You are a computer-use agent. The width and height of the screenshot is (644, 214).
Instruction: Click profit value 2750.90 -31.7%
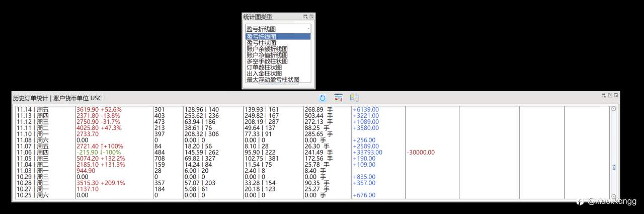[98, 122]
